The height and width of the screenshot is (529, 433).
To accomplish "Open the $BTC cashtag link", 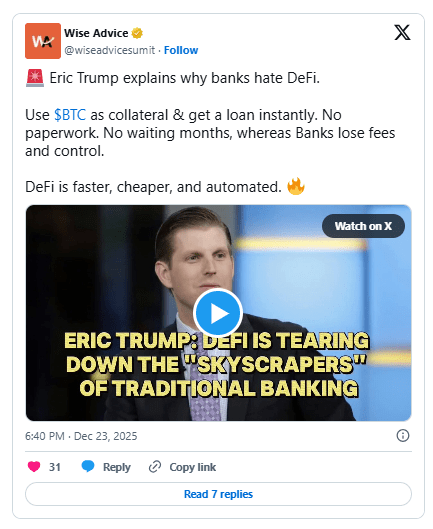I will coord(70,115).
